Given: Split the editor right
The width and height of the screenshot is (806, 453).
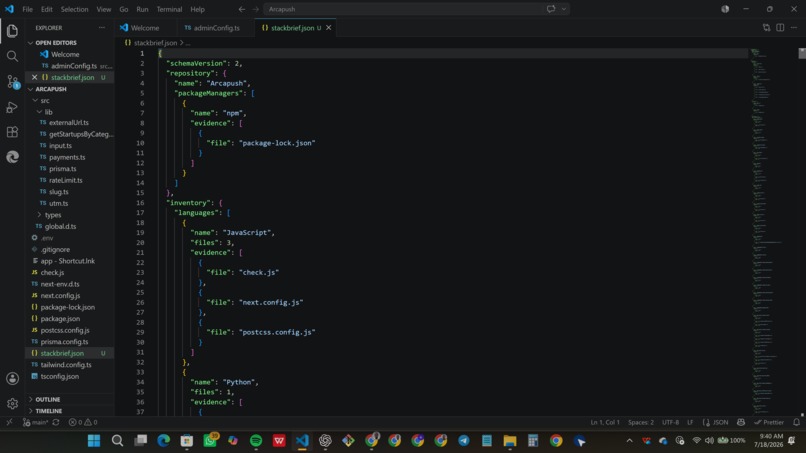Looking at the screenshot, I should (780, 28).
